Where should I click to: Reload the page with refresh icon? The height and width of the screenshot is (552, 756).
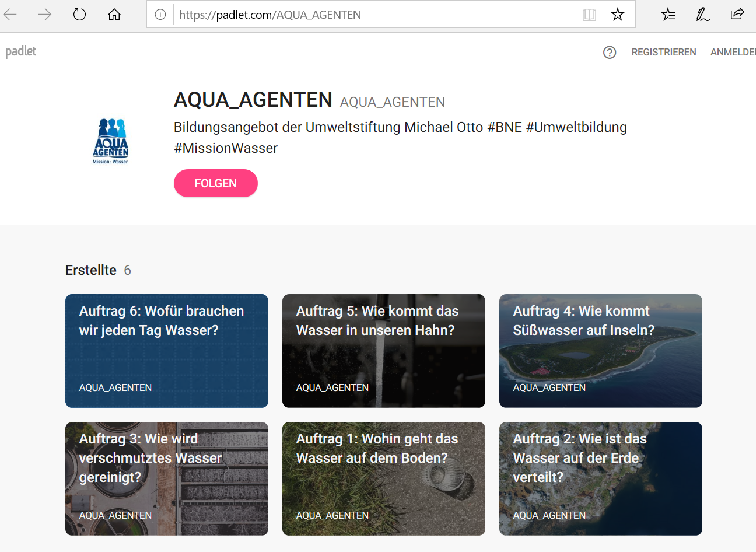pyautogui.click(x=79, y=15)
